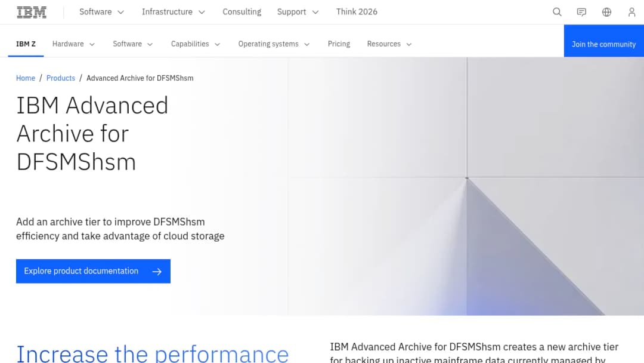The width and height of the screenshot is (644, 363).
Task: Click the Join the community button
Action: tap(603, 41)
